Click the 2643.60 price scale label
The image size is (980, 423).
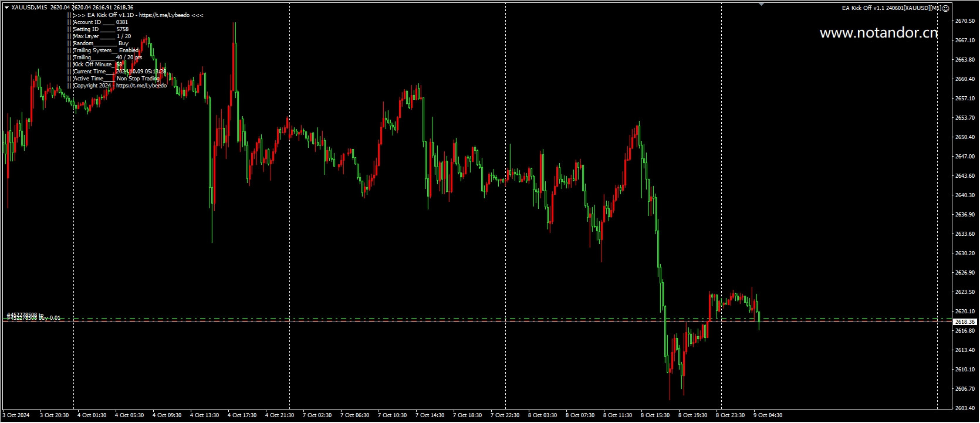965,176
